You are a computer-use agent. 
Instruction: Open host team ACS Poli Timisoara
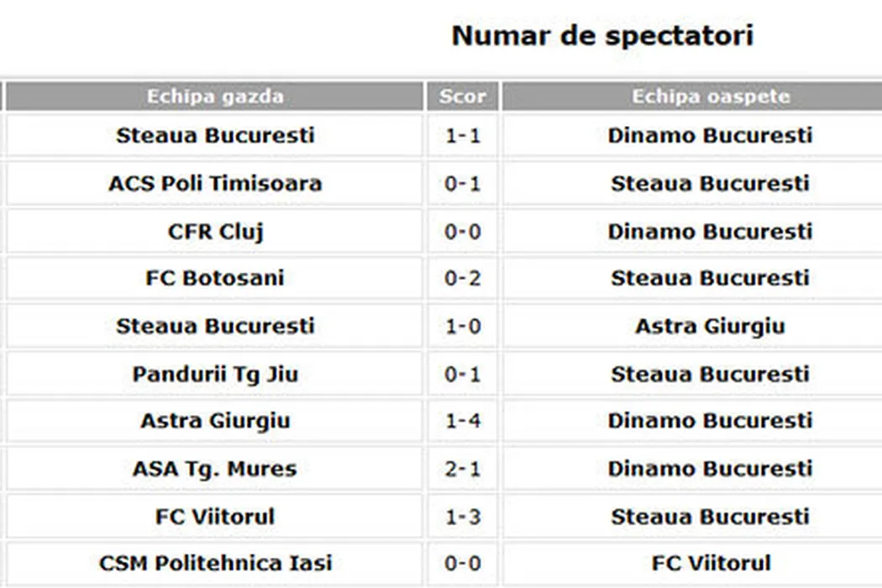click(215, 183)
